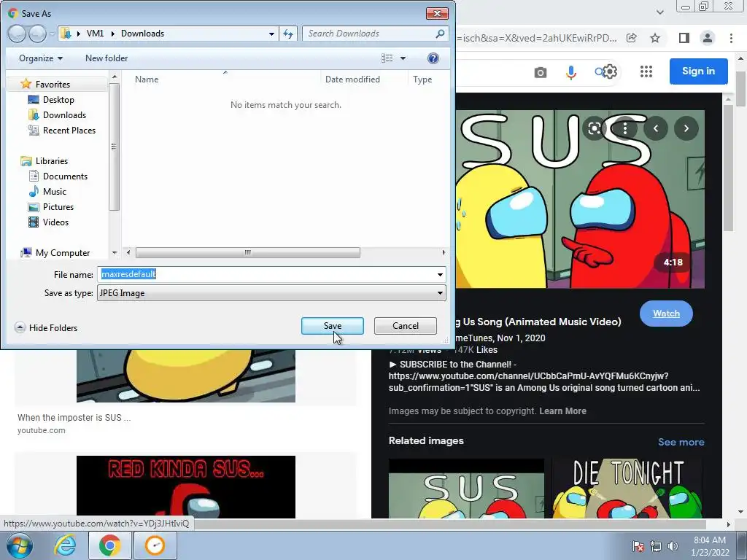Screen dimensions: 747x560
Task: Select Libraries in navigation pane
Action: (51, 161)
